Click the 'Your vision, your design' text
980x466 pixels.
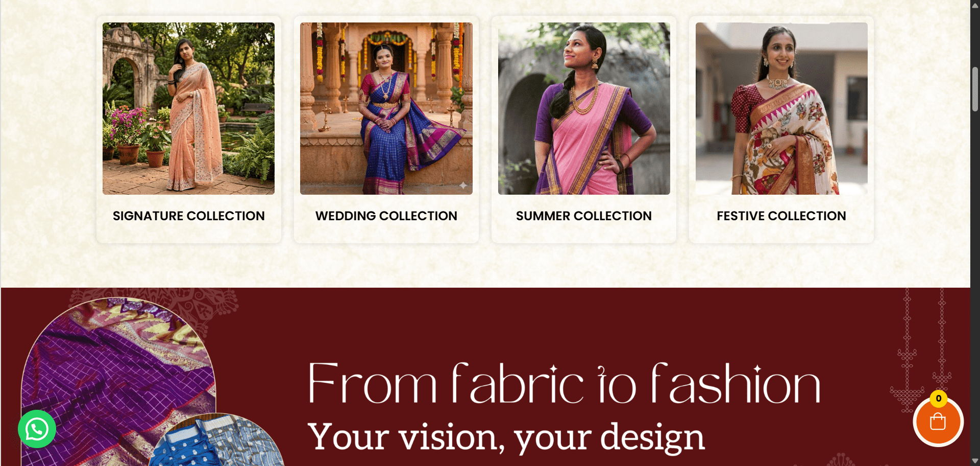coord(506,437)
